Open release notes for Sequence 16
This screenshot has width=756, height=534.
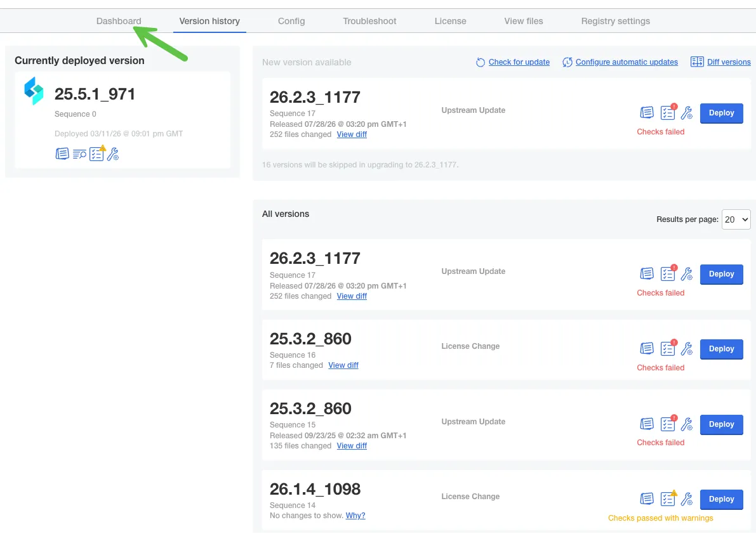click(647, 349)
